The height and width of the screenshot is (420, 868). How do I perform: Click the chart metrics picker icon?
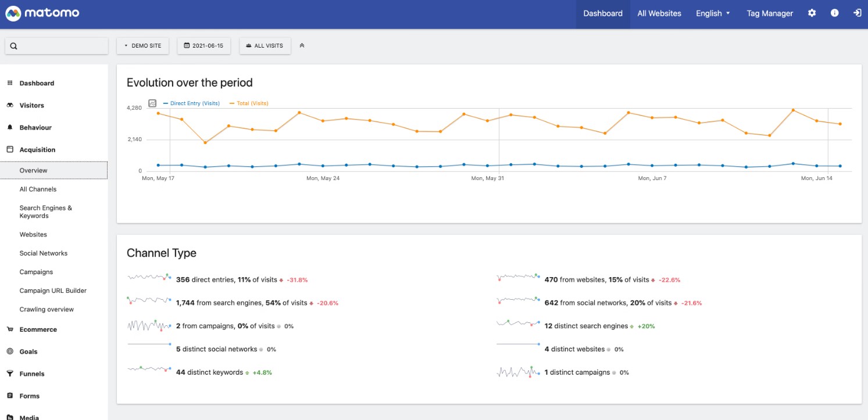152,103
